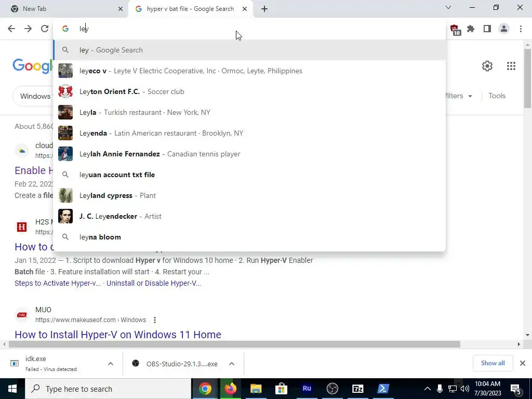Open the Extensions puzzle piece menu

471,29
